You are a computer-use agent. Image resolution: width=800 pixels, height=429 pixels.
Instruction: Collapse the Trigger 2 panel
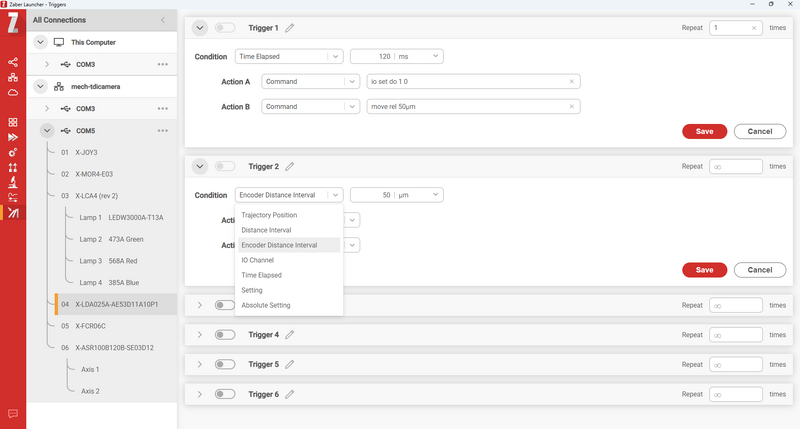pyautogui.click(x=200, y=166)
